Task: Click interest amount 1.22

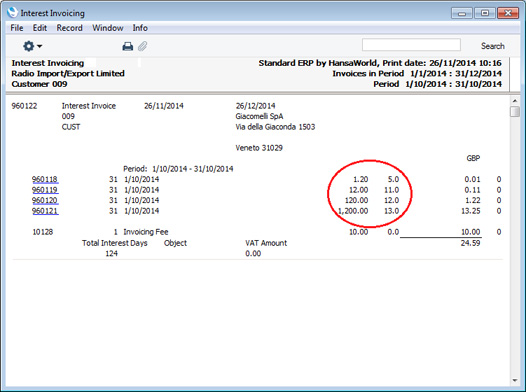Action: point(472,201)
